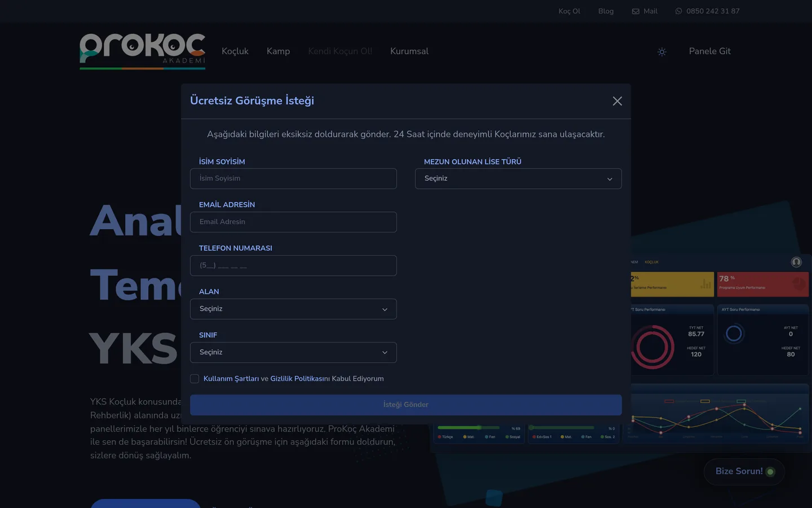Image resolution: width=812 pixels, height=508 pixels.
Task: Open the Kurumsal menu item
Action: coord(409,51)
